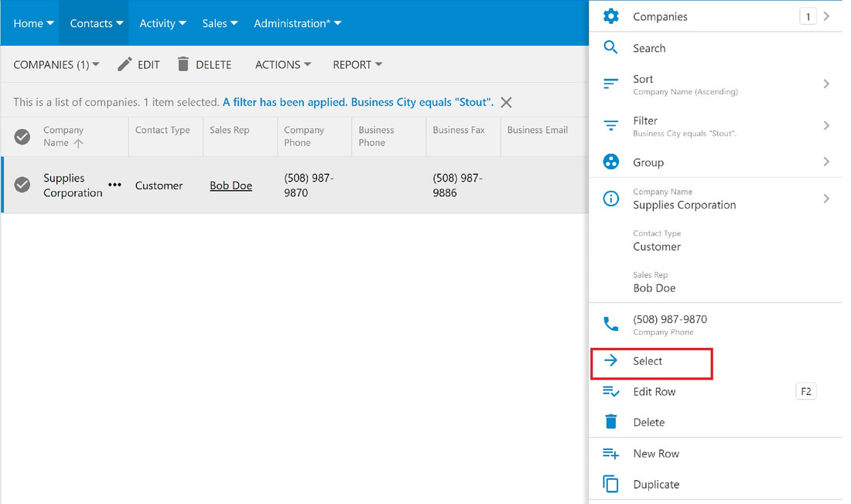Click the Edit Row icon
The image size is (851, 504).
point(610,391)
